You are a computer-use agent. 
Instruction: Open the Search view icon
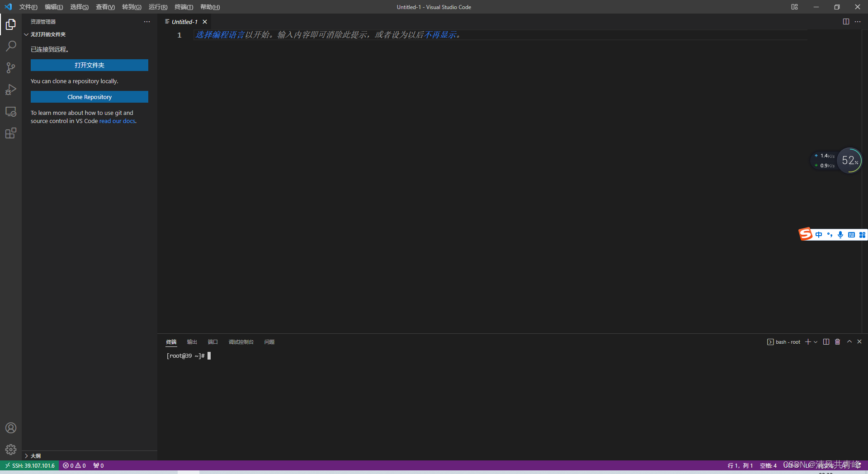pos(11,46)
